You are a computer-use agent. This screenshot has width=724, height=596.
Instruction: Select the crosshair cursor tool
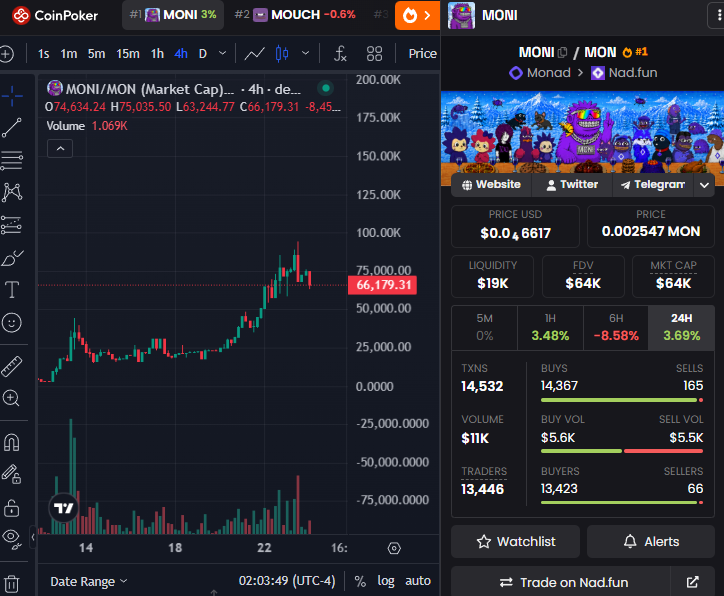12,96
